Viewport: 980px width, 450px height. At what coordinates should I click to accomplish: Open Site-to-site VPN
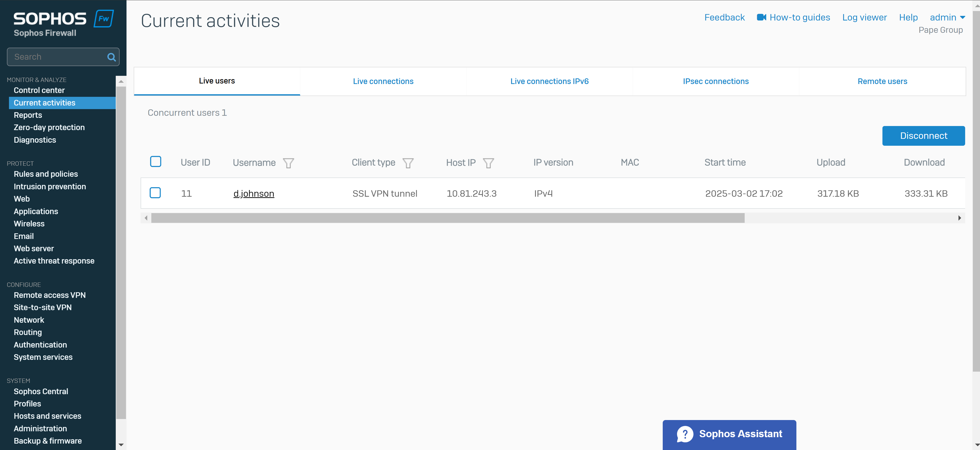tap(43, 308)
